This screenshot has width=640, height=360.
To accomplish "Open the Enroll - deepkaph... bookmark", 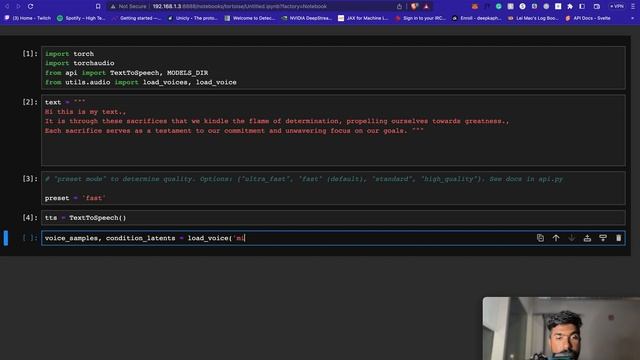I will [x=476, y=18].
